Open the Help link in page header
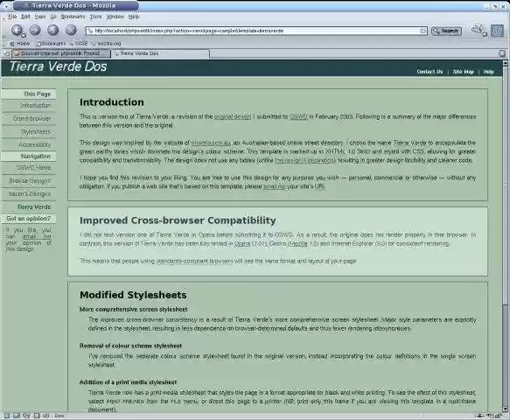 (488, 72)
